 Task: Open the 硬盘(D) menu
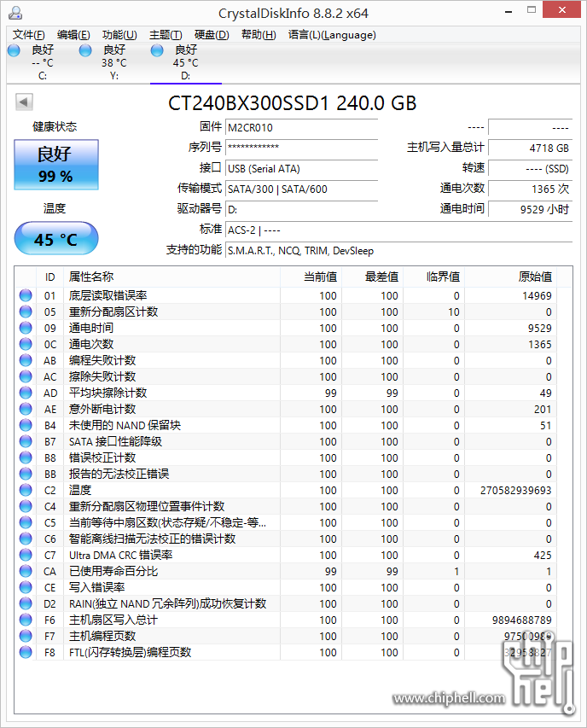pos(212,35)
